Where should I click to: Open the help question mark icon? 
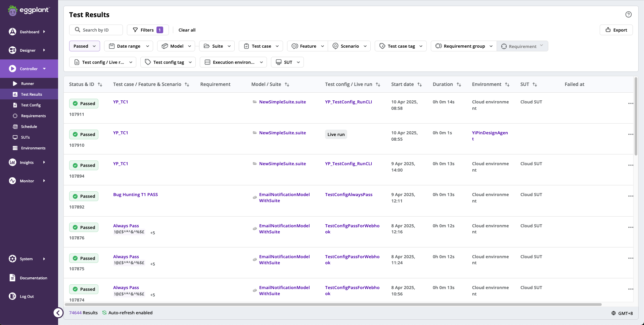pos(629,14)
